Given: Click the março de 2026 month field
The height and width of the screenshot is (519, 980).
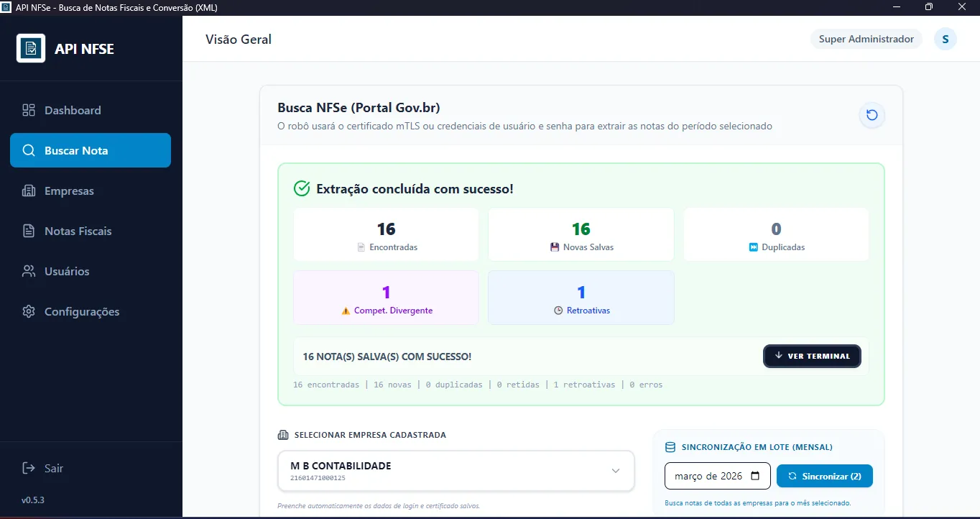Looking at the screenshot, I should point(718,476).
